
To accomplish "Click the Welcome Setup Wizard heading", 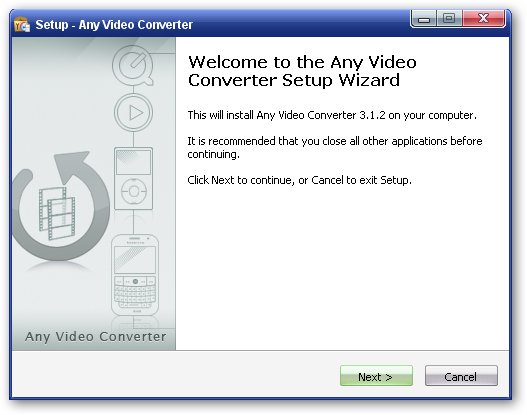I will (302, 71).
